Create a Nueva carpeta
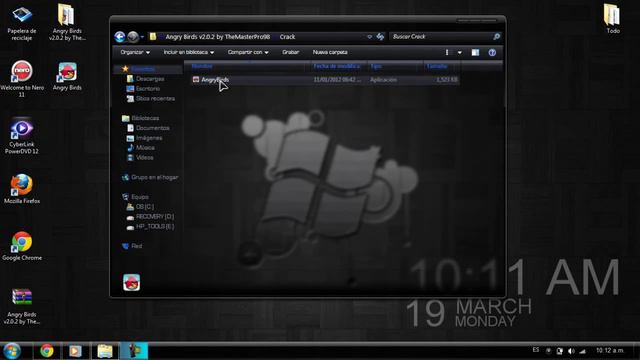Viewport: 640px width, 360px height. pyautogui.click(x=330, y=52)
